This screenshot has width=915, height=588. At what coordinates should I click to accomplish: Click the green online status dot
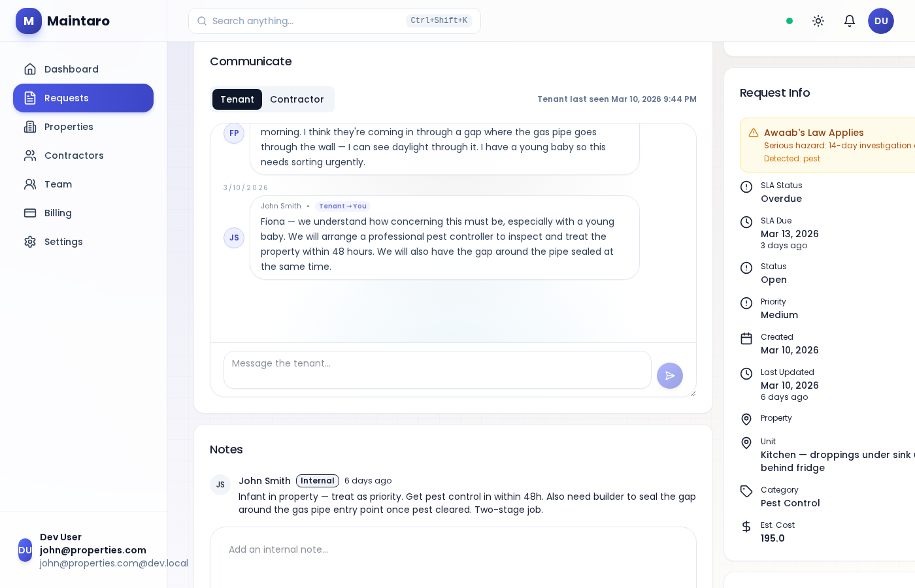click(x=790, y=21)
